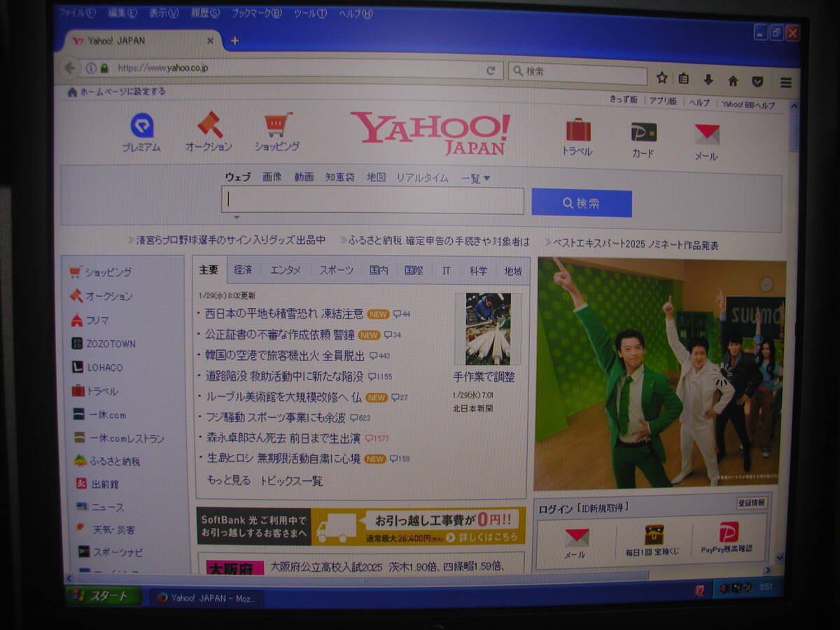The width and height of the screenshot is (840, 630).
Task: Click the vertical page scrollbar thumb
Action: click(x=793, y=131)
